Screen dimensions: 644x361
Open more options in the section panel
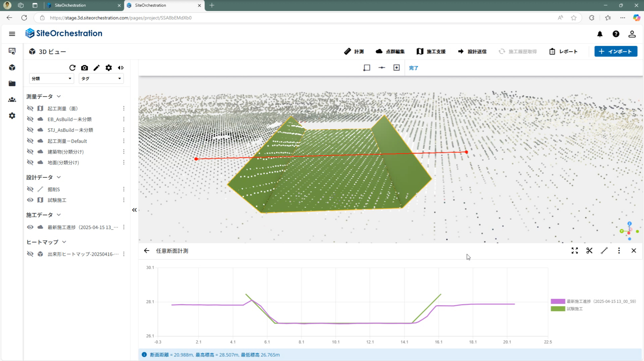pyautogui.click(x=619, y=250)
